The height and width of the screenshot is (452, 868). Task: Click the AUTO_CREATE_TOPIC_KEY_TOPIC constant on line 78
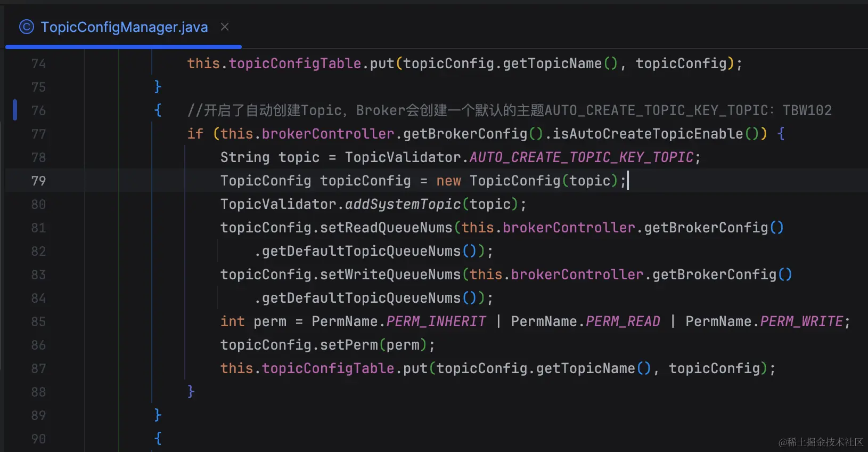click(582, 157)
